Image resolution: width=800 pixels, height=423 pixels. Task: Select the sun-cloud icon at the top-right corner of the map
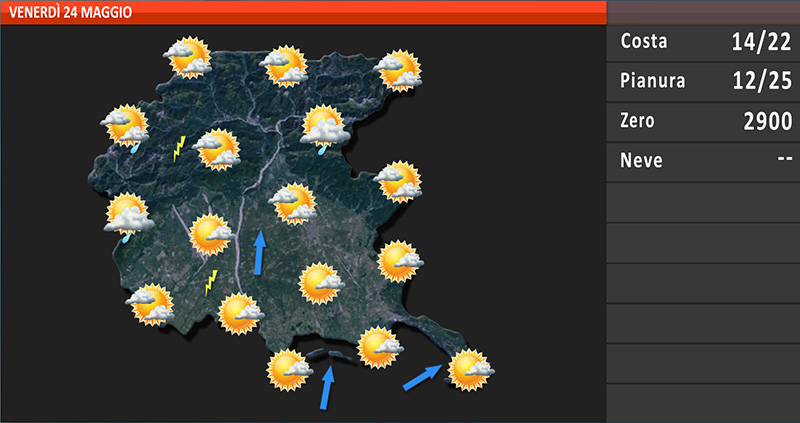pyautogui.click(x=398, y=71)
